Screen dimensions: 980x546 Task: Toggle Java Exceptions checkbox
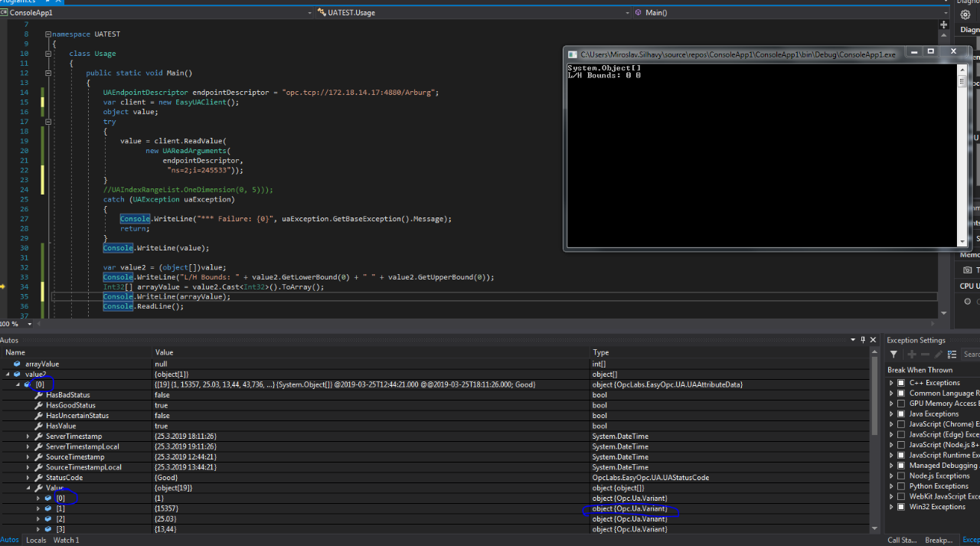tap(901, 414)
